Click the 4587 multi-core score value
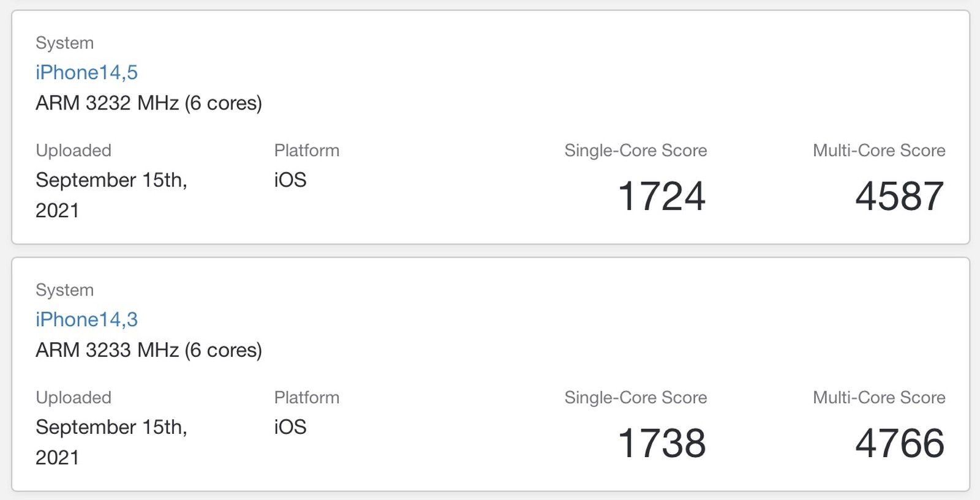This screenshot has width=980, height=500. [x=899, y=196]
